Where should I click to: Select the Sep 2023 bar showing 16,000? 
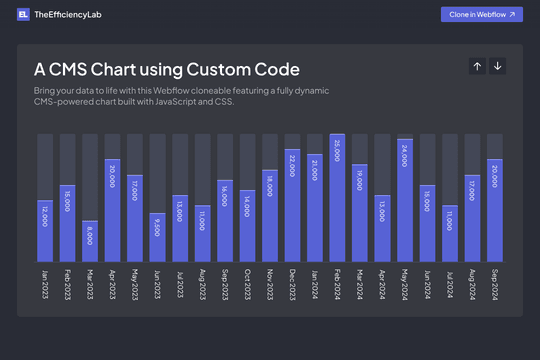click(x=225, y=221)
